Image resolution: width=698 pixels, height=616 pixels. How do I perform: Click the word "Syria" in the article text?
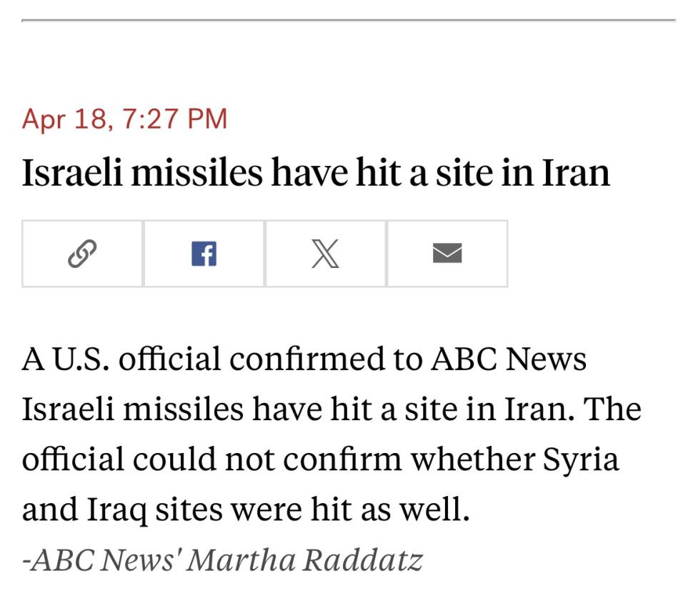tap(581, 459)
